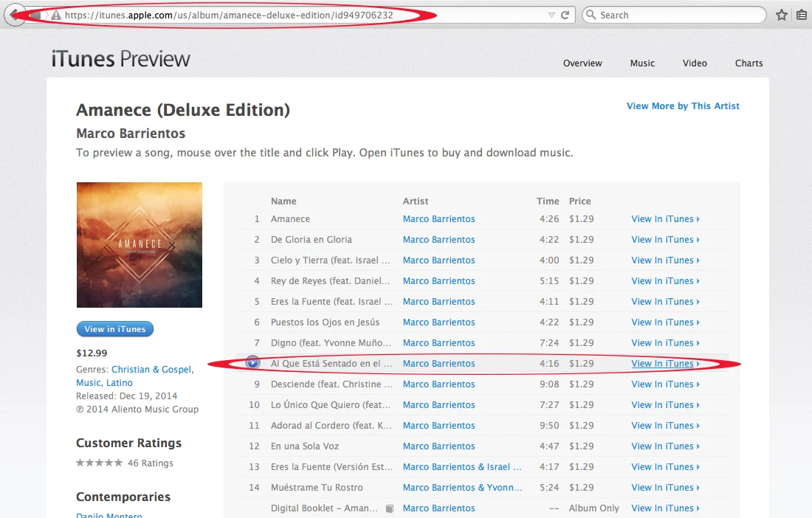
Task: Select the track De Gloria en Gloria
Action: click(312, 240)
